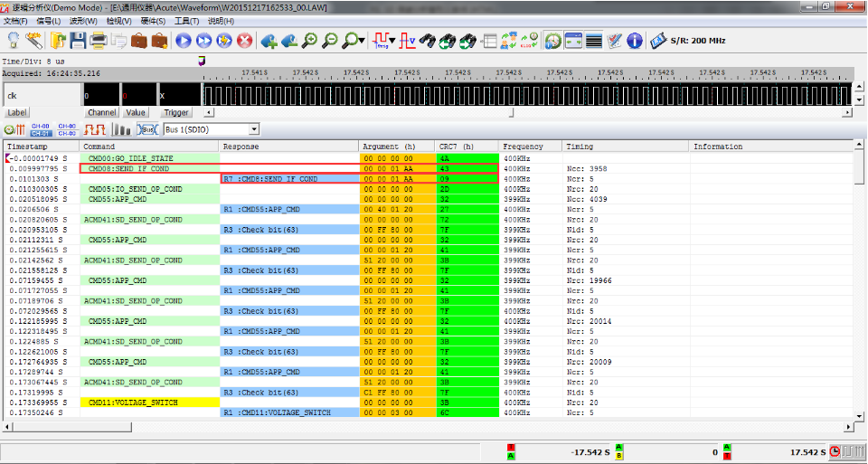This screenshot has width=868, height=464.
Task: Click the table list view toolbar icon
Action: click(x=489, y=41)
